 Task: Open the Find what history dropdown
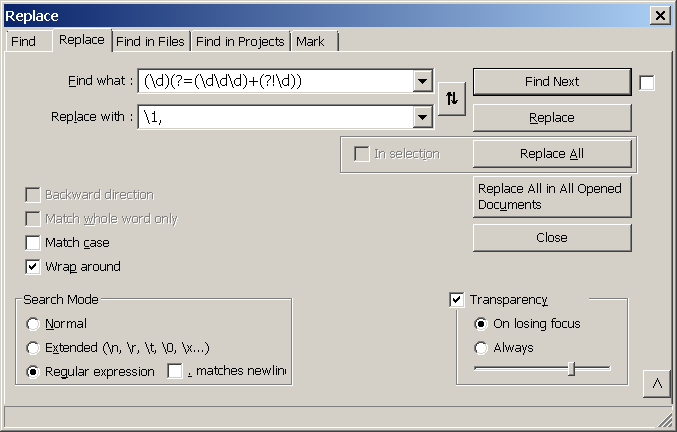click(422, 81)
